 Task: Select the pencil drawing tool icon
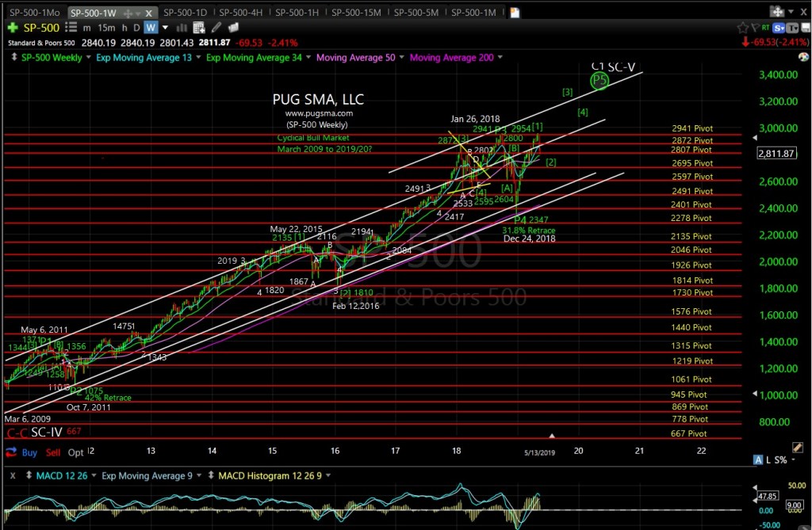pyautogui.click(x=216, y=28)
